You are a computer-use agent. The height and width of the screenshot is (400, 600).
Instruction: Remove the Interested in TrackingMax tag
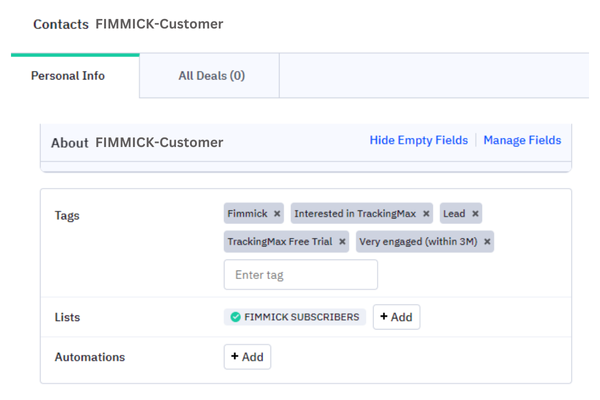[x=426, y=214]
